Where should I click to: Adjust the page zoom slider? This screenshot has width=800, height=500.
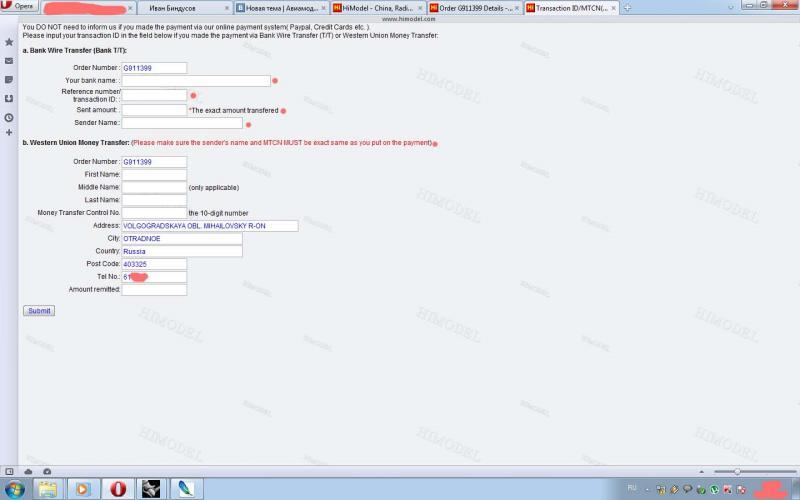pyautogui.click(x=737, y=471)
